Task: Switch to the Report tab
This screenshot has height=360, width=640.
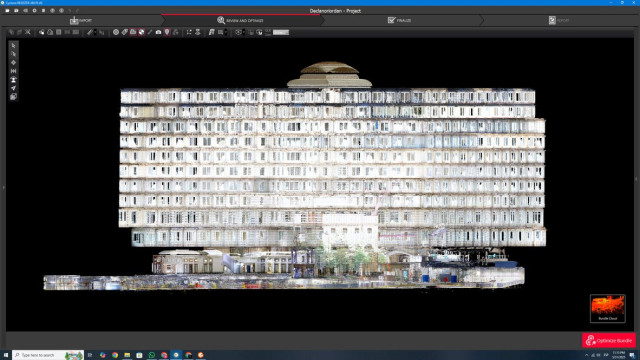Action: pos(559,20)
